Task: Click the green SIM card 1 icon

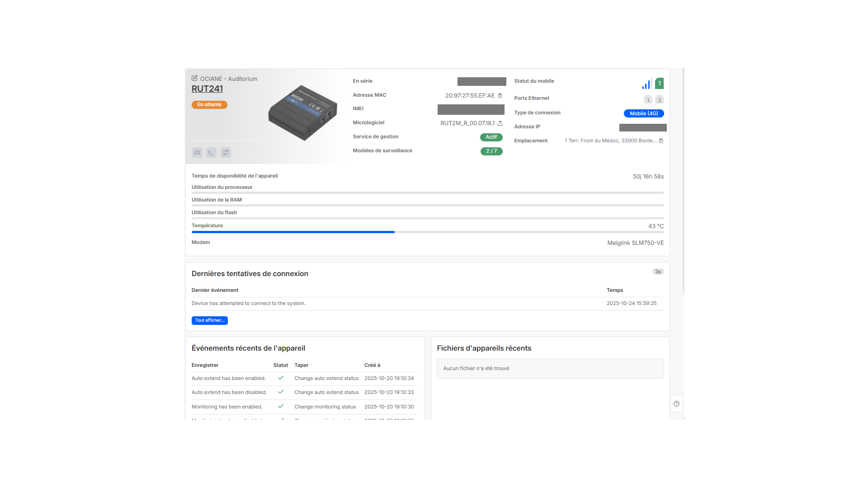Action: click(x=659, y=84)
